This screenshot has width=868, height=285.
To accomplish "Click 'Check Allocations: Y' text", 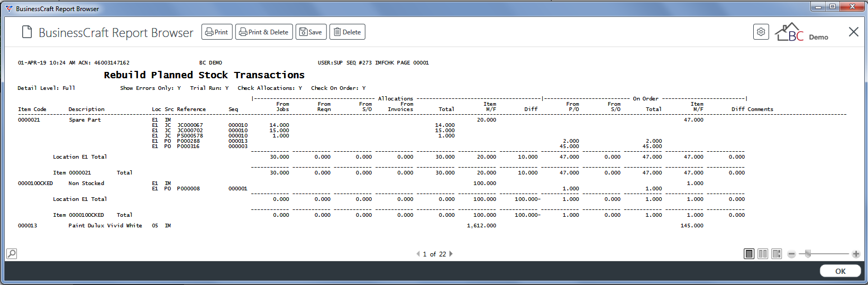I will [x=270, y=88].
